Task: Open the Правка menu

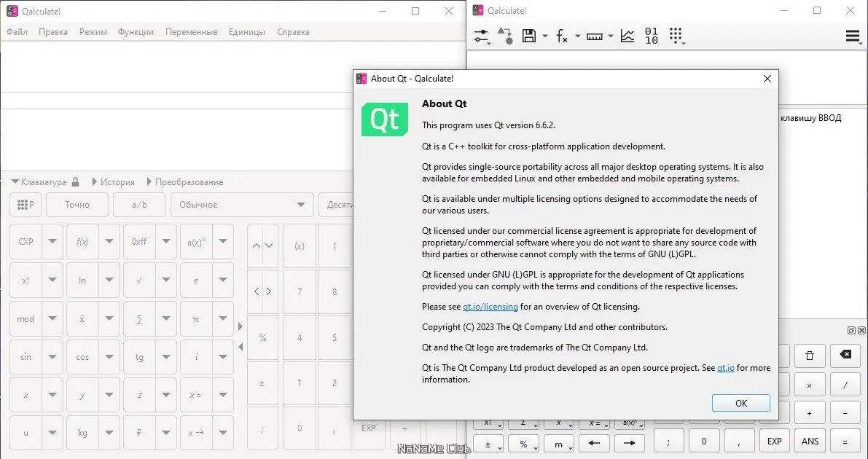Action: 53,32
